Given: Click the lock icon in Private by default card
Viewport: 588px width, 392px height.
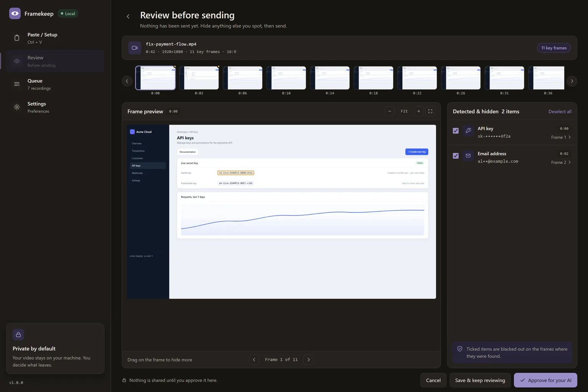Looking at the screenshot, I should (x=18, y=335).
